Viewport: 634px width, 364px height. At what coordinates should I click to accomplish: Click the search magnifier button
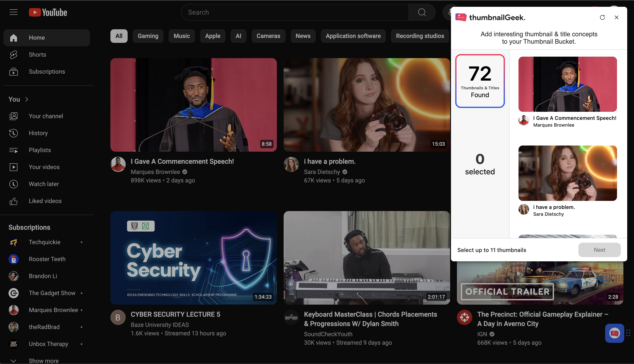click(x=422, y=12)
